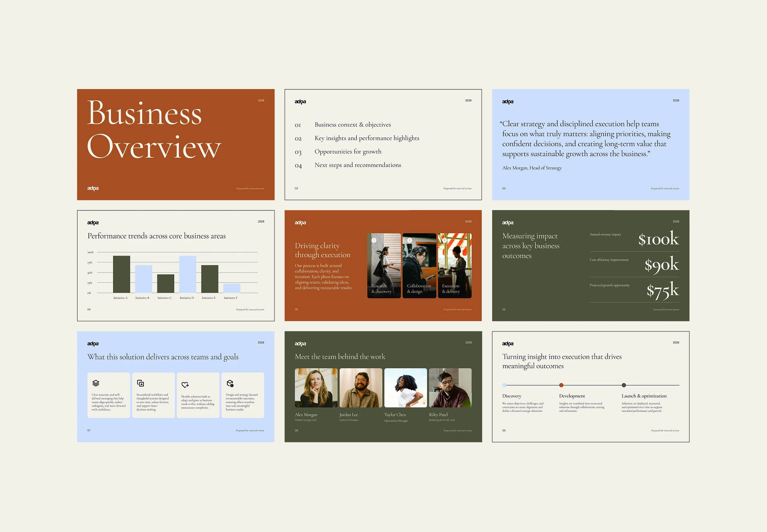Select the Discovery timeline dot
Viewport: 767px width, 532px height.
[x=505, y=385]
